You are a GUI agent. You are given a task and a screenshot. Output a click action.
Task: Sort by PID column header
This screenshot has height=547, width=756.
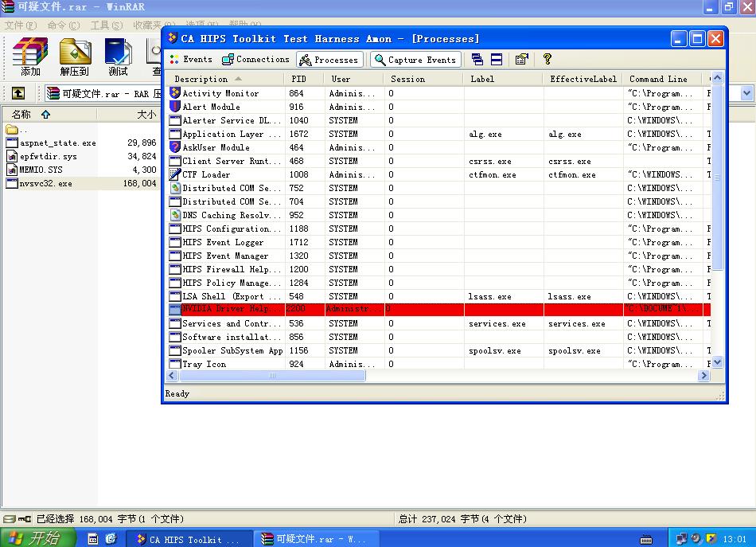click(304, 79)
